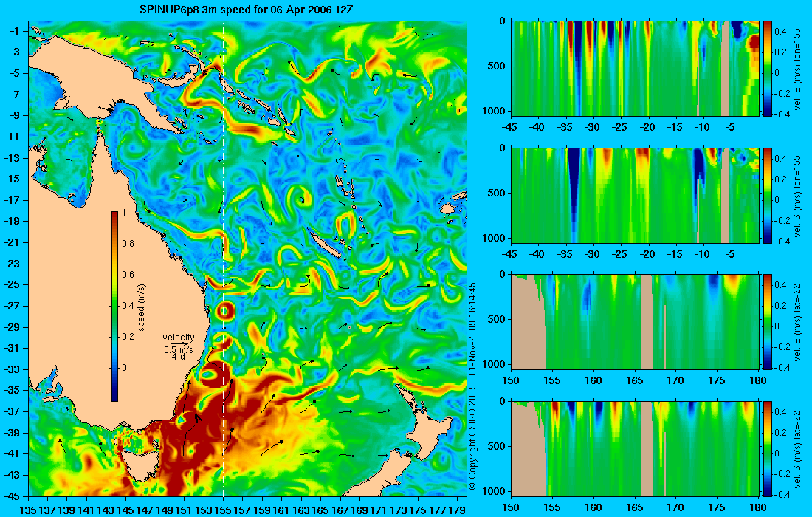Select the vel. S lon=155 section plot
The width and height of the screenshot is (812, 517).
tap(635, 195)
